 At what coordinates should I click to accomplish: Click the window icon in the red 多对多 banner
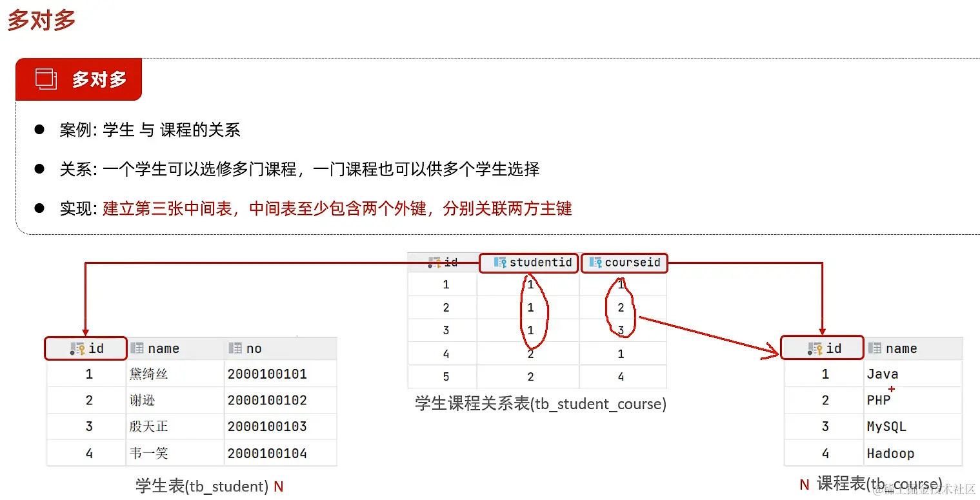click(x=46, y=79)
